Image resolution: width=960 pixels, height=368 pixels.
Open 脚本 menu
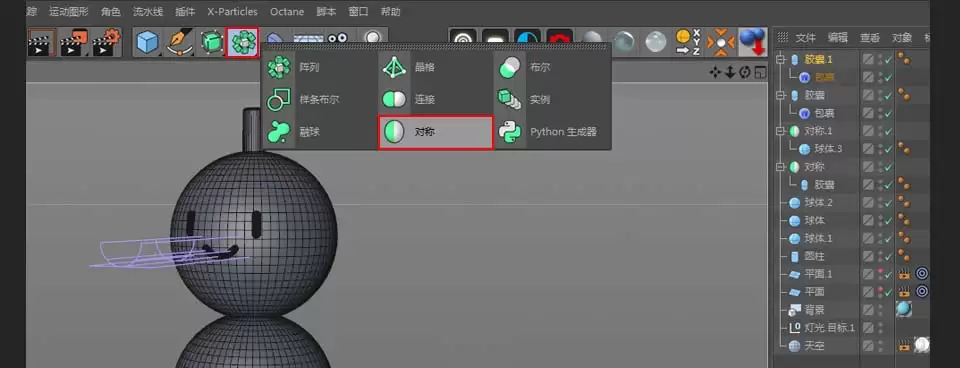pyautogui.click(x=326, y=12)
